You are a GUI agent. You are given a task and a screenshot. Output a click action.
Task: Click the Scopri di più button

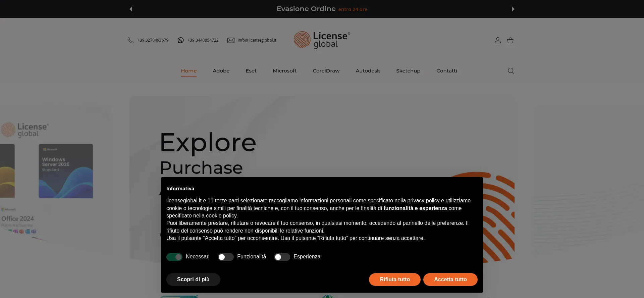click(193, 280)
